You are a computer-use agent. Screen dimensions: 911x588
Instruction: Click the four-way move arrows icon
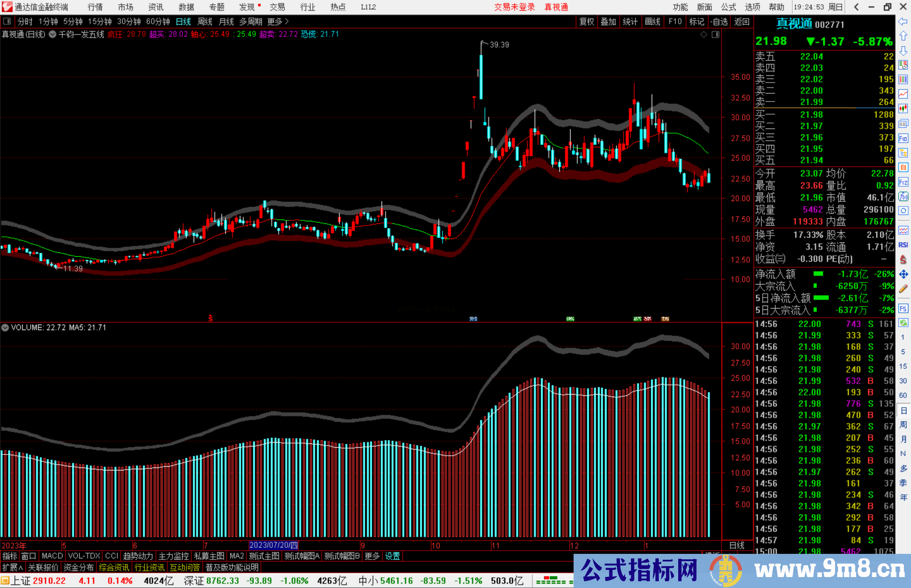tap(903, 274)
